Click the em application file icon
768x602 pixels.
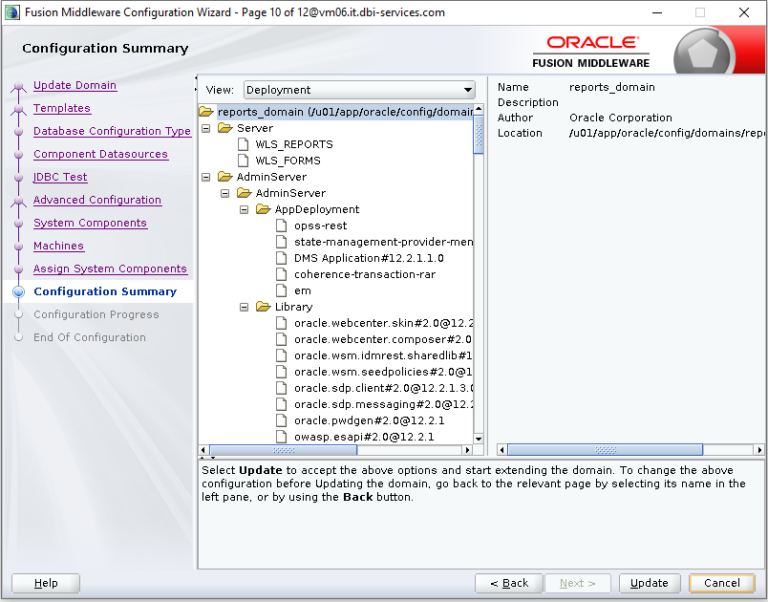click(283, 290)
